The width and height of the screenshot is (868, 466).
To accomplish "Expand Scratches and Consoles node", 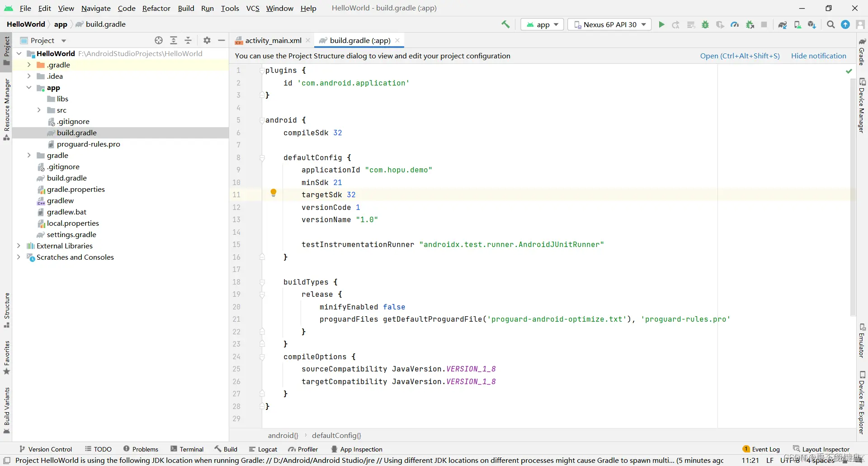I will (x=19, y=257).
